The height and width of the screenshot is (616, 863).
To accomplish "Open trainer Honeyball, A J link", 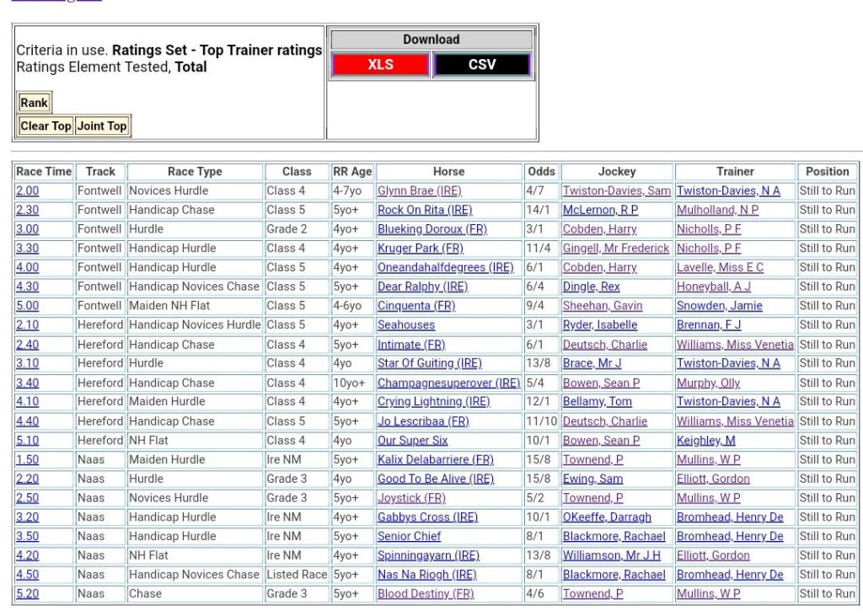I will click(713, 287).
